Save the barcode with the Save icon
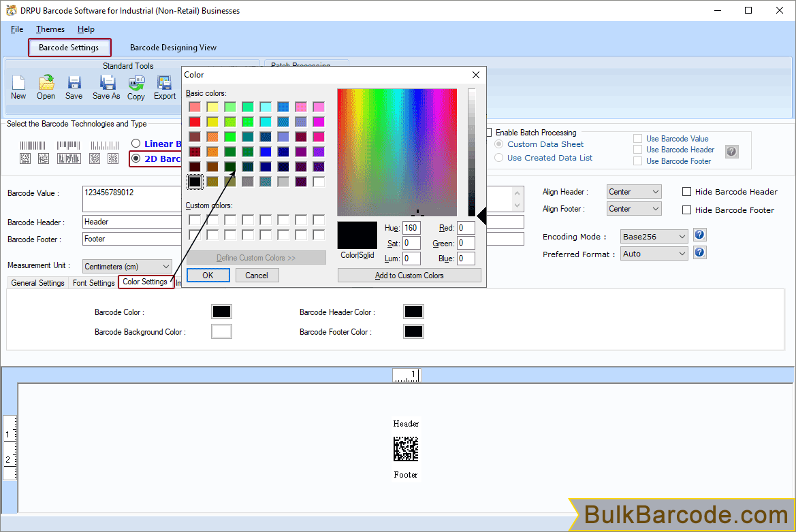The width and height of the screenshot is (796, 532). (74, 87)
